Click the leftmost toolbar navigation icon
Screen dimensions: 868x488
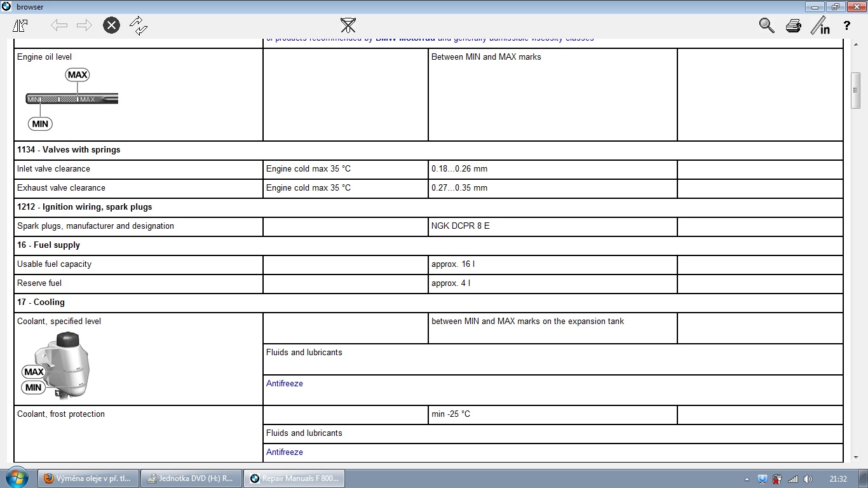point(20,25)
